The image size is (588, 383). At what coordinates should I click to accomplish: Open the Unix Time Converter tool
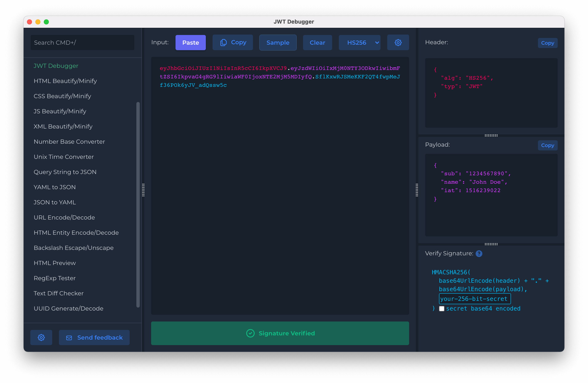click(64, 157)
